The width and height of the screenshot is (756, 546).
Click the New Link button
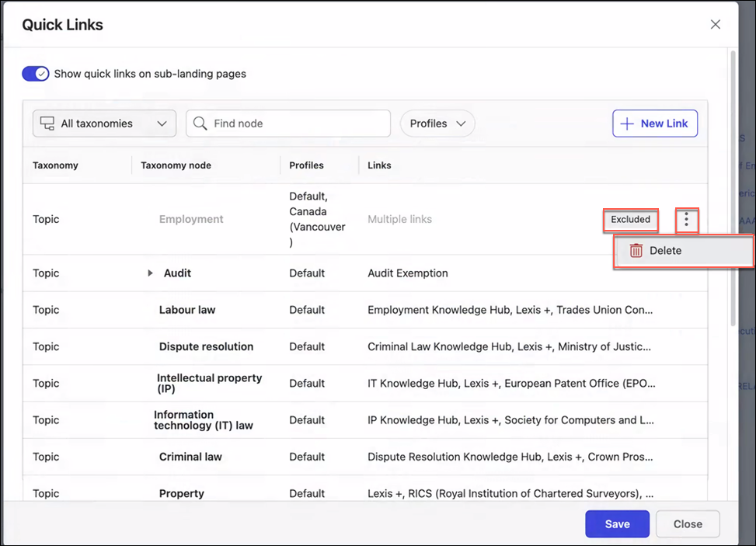tap(655, 123)
